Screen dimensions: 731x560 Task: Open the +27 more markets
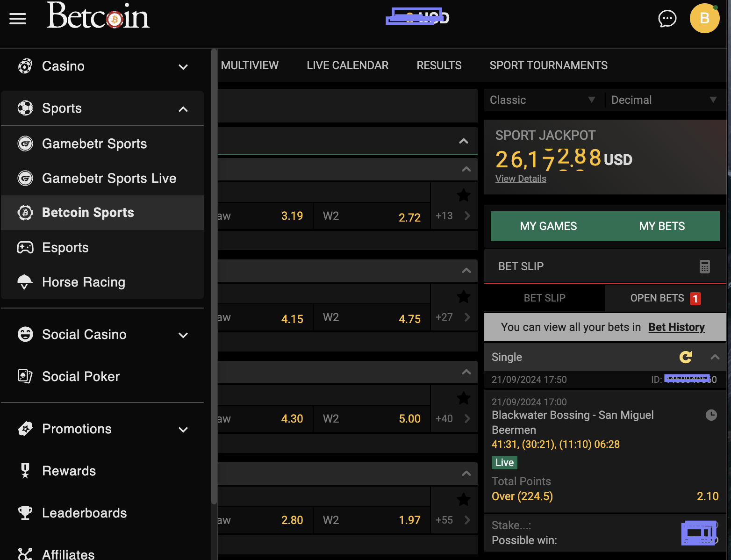point(453,317)
